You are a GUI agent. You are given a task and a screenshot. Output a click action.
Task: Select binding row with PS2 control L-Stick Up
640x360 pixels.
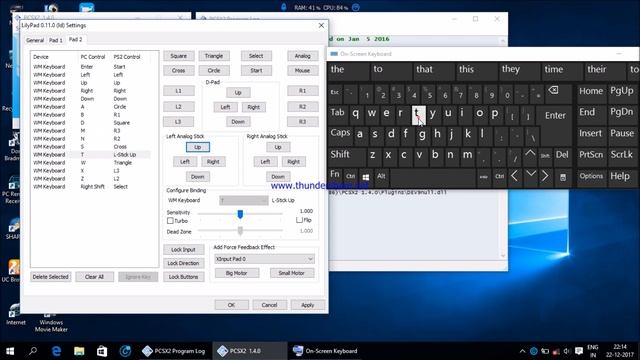click(x=91, y=155)
